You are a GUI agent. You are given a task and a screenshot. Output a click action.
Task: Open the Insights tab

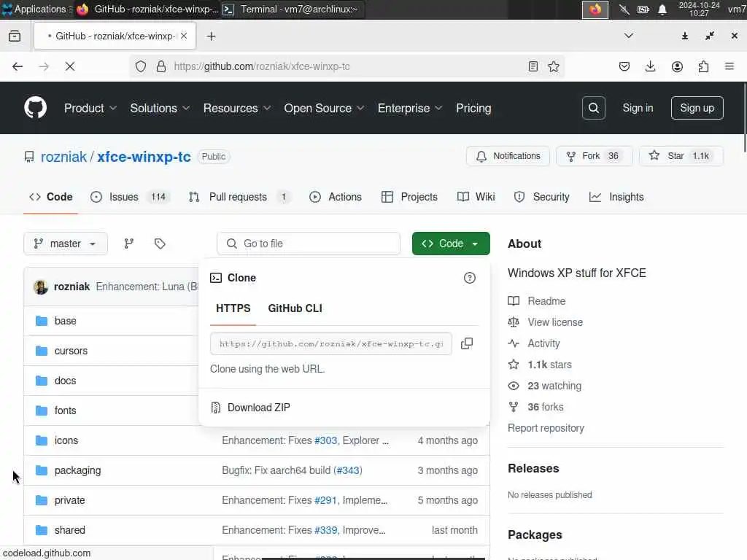(x=617, y=197)
